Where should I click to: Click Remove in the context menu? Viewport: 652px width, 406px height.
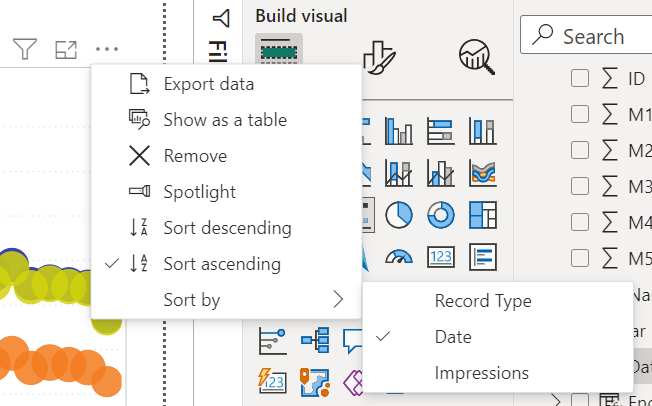pyautogui.click(x=226, y=156)
